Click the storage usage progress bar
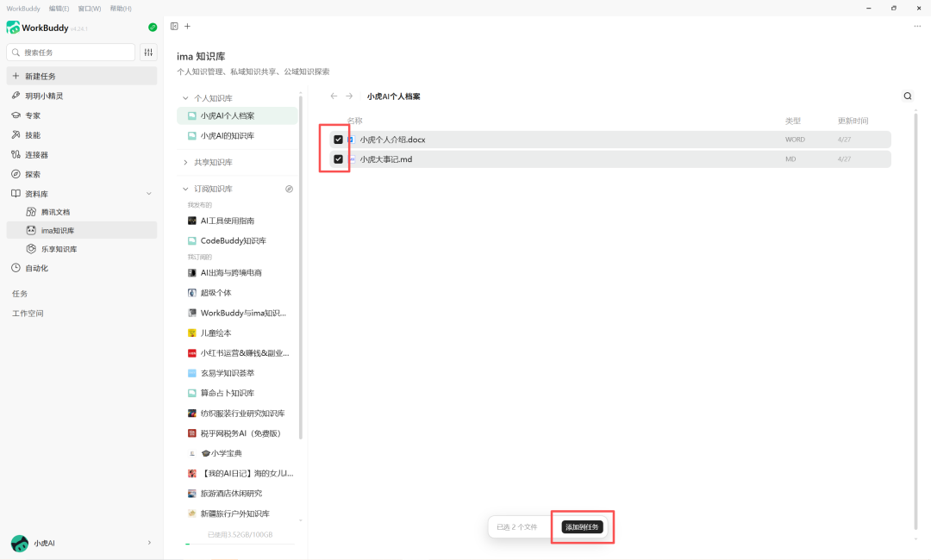This screenshot has height=560, width=931. [240, 544]
